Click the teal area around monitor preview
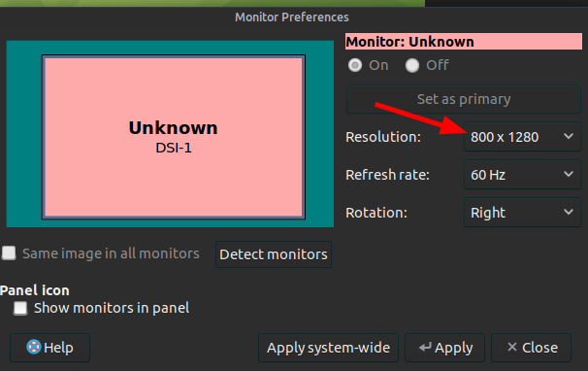 (x=24, y=134)
